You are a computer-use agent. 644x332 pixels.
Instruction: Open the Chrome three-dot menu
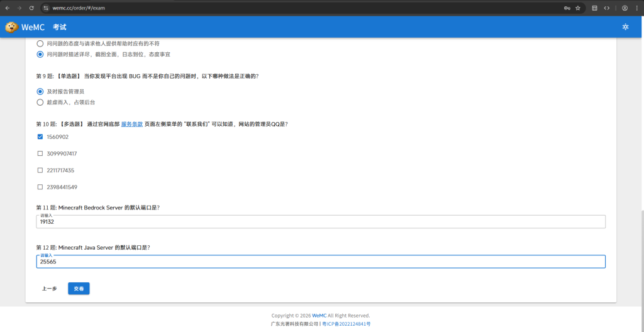pos(636,8)
